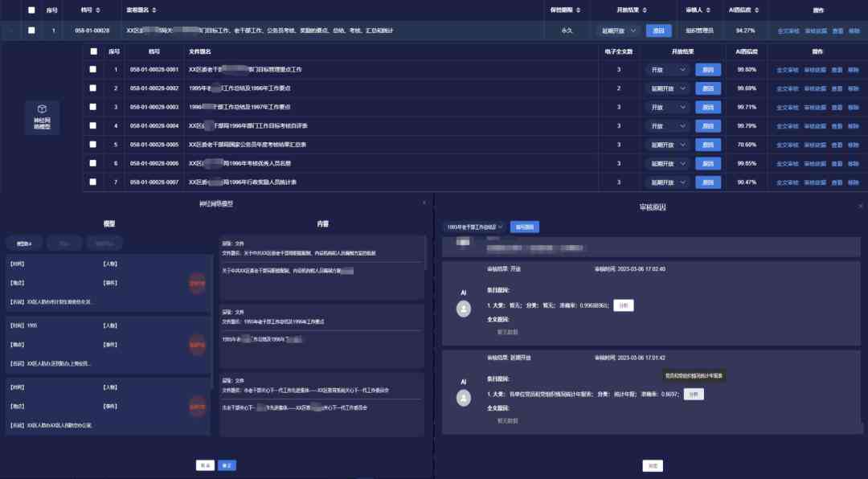The height and width of the screenshot is (479, 868).
Task: Click 分析 button next to accuracy 0.99688
Action: point(624,305)
